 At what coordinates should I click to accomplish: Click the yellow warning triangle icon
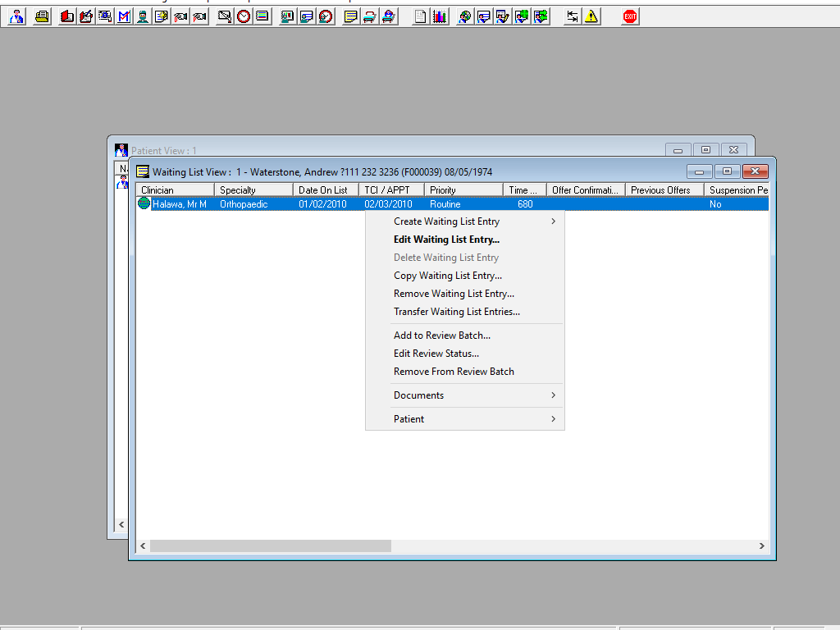(591, 16)
